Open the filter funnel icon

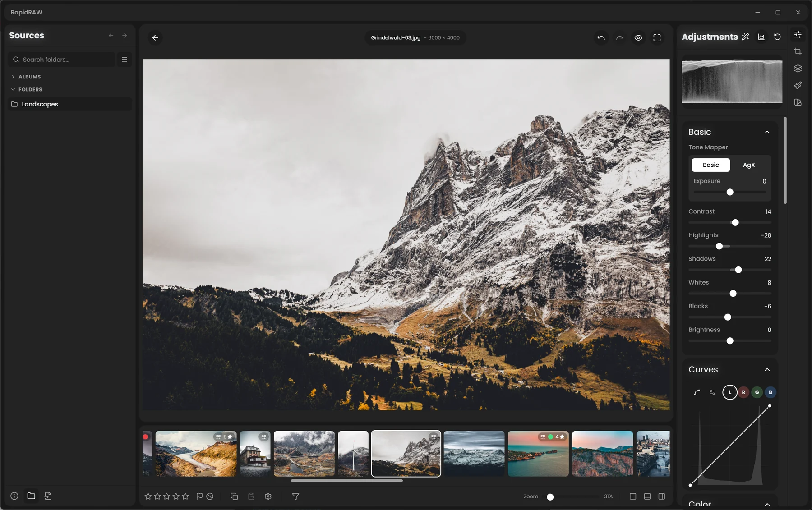tap(295, 496)
